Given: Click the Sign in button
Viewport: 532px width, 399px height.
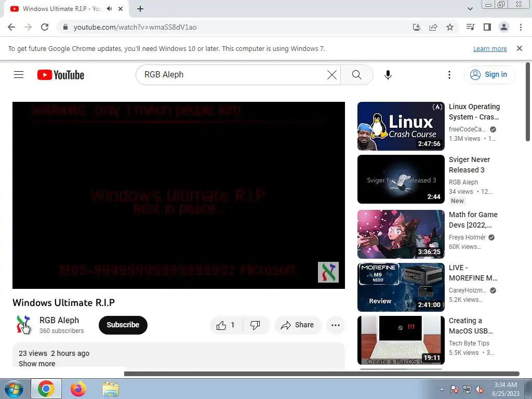Looking at the screenshot, I should (x=489, y=75).
